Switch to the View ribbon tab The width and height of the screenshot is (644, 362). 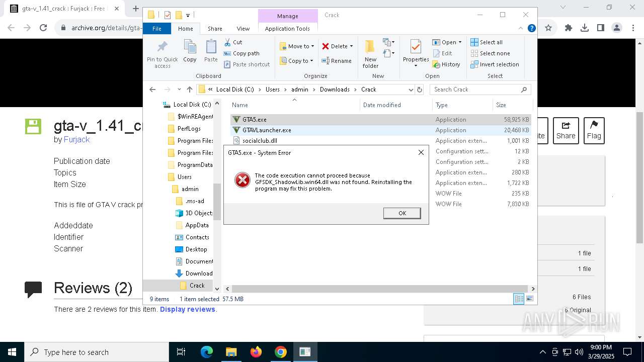coord(243,29)
